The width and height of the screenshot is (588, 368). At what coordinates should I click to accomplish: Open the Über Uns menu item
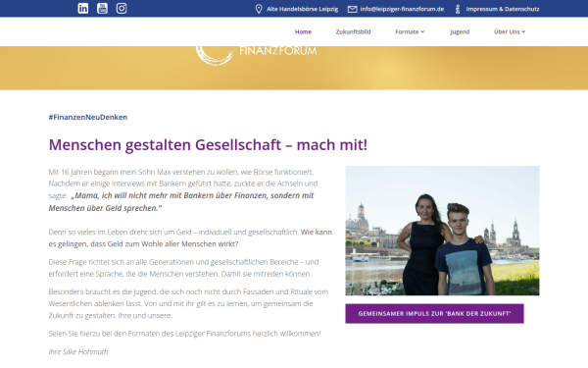pos(507,32)
